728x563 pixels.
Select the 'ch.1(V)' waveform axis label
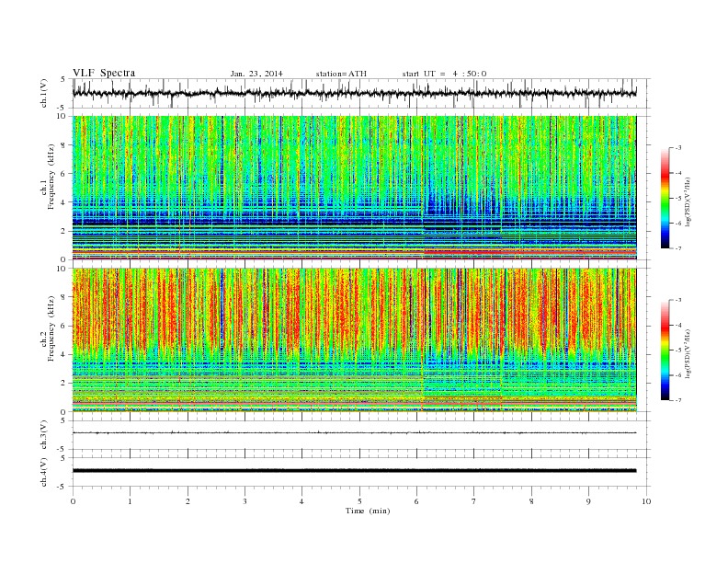44,94
